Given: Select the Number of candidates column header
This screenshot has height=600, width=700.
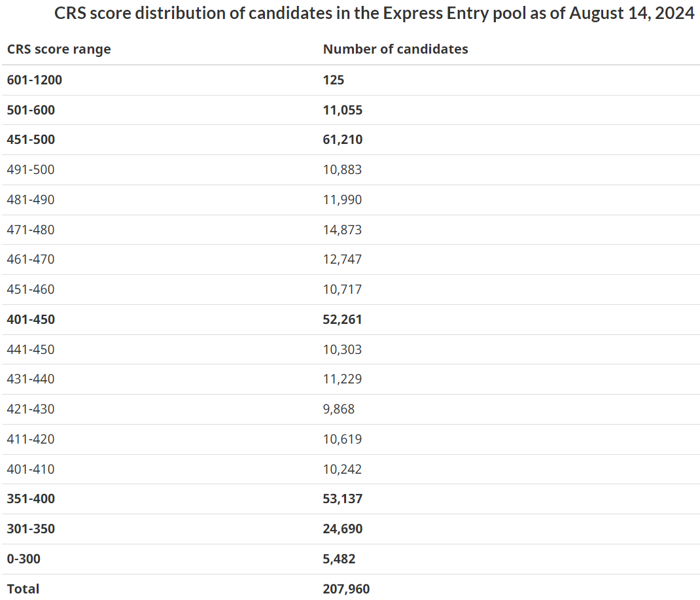Looking at the screenshot, I should [396, 49].
